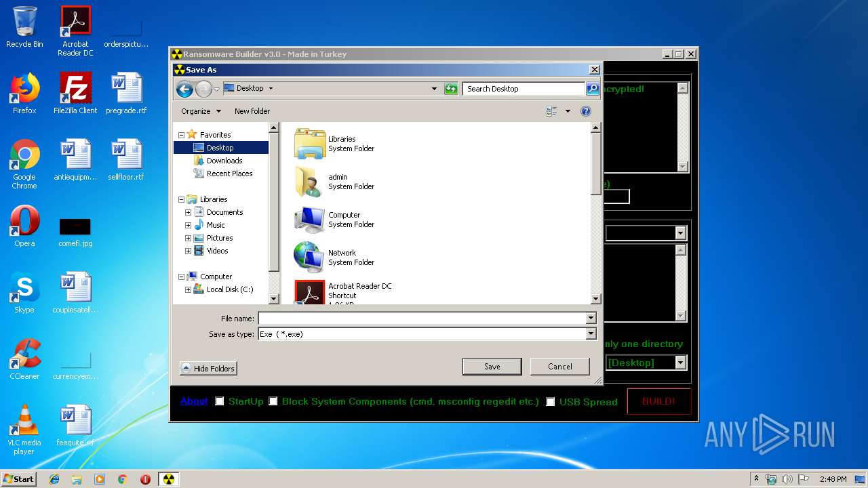Click the change view icon
Image resolution: width=868 pixels, height=488 pixels.
click(551, 111)
